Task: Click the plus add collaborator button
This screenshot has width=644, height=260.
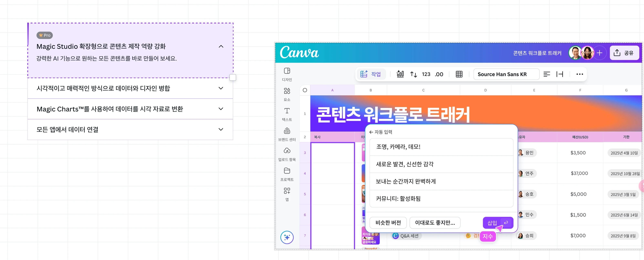Action: coord(600,53)
